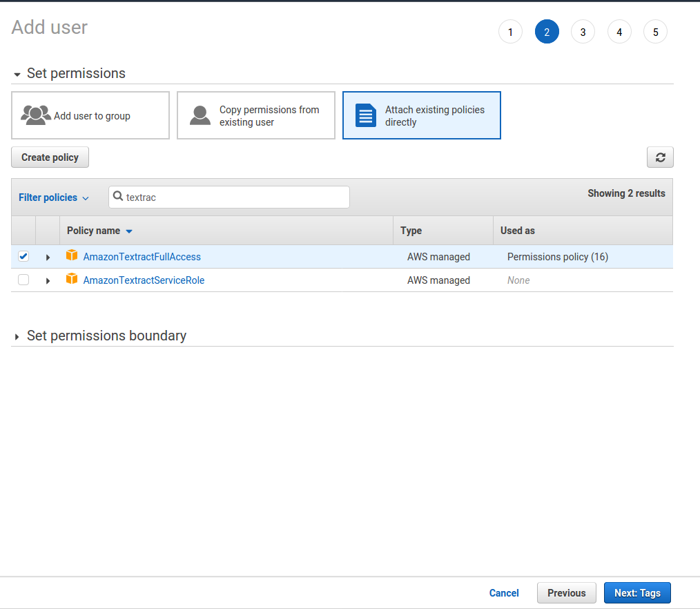This screenshot has height=609, width=700.
Task: Expand the AmazonTextractFullAccess row details
Action: pyautogui.click(x=48, y=257)
